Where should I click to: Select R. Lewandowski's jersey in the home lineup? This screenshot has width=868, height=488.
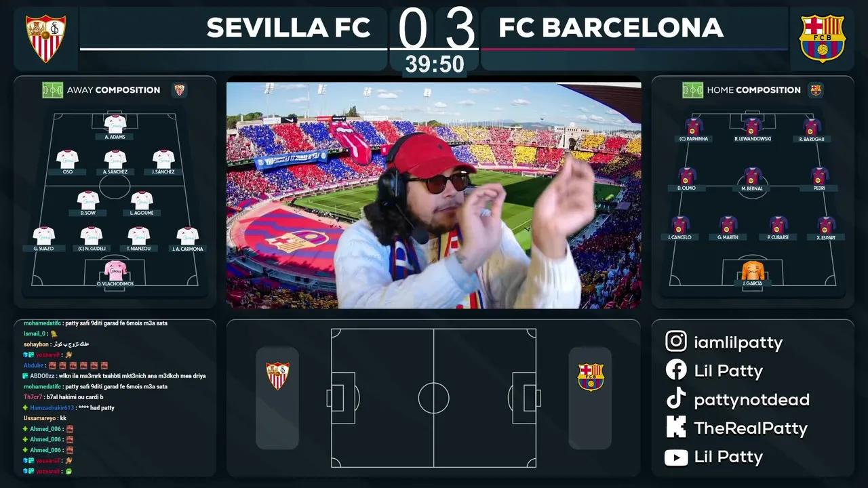[x=751, y=127]
